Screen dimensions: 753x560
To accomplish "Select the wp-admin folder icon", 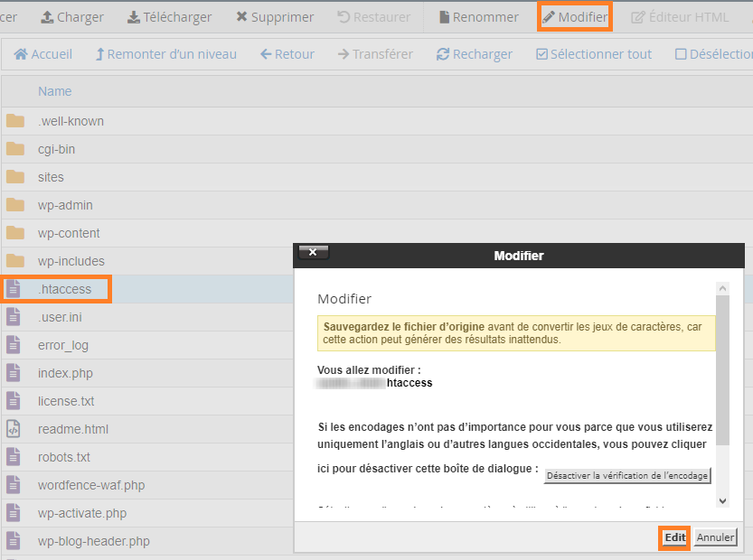I will point(15,205).
